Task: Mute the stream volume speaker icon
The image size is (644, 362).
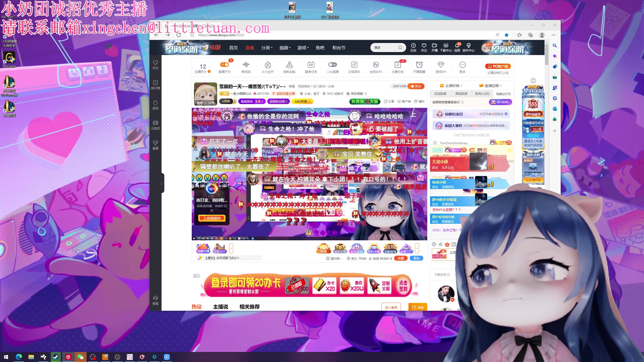Action: [440, 244]
